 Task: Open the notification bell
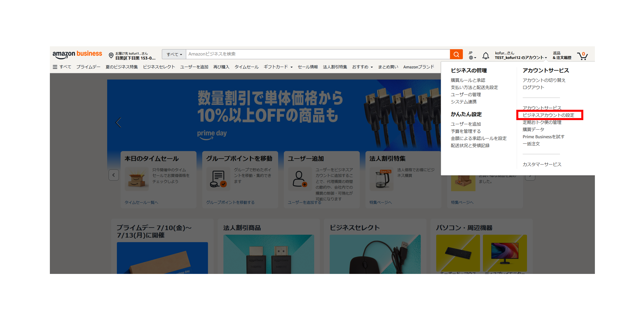point(485,55)
